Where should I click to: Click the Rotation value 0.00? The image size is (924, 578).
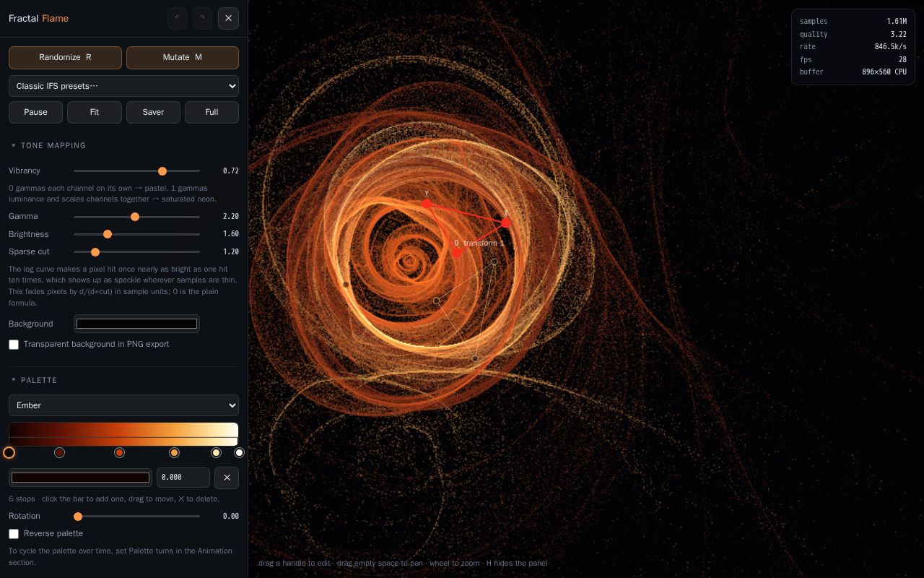pyautogui.click(x=230, y=517)
